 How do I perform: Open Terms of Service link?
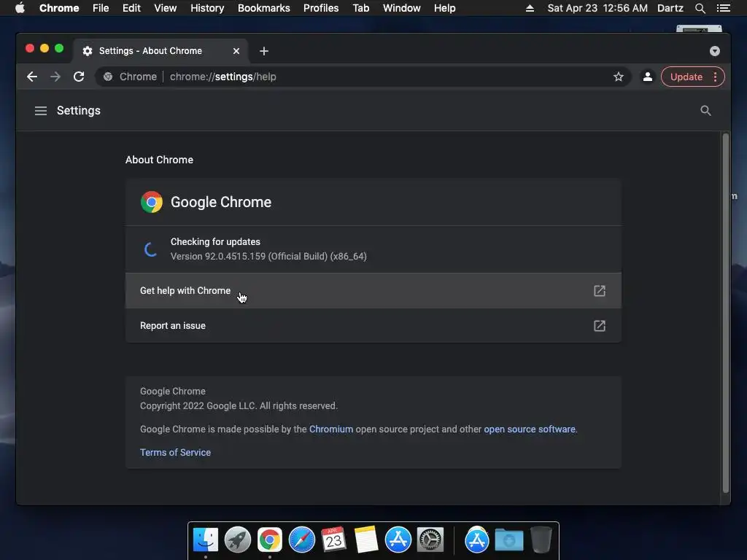click(x=175, y=452)
